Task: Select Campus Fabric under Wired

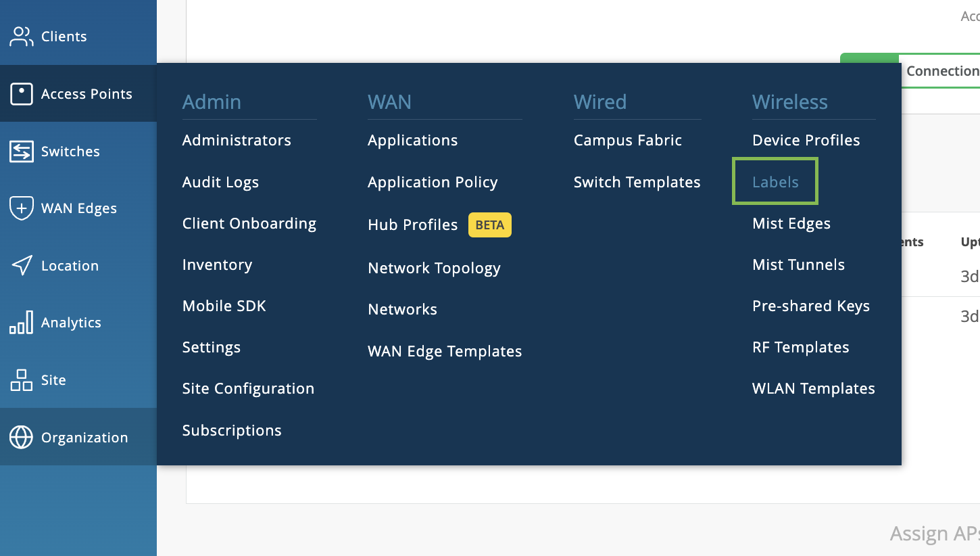Action: (x=627, y=140)
